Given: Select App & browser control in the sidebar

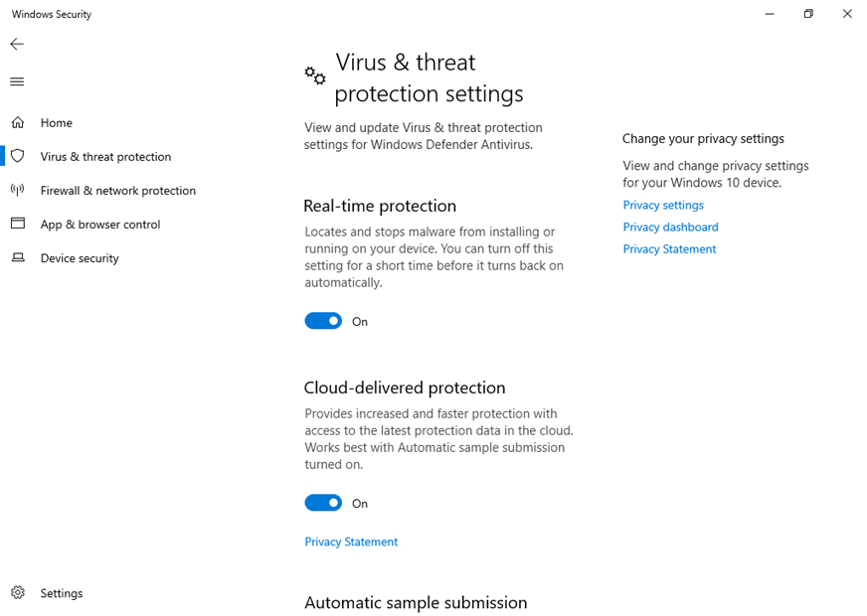Looking at the screenshot, I should tap(100, 224).
